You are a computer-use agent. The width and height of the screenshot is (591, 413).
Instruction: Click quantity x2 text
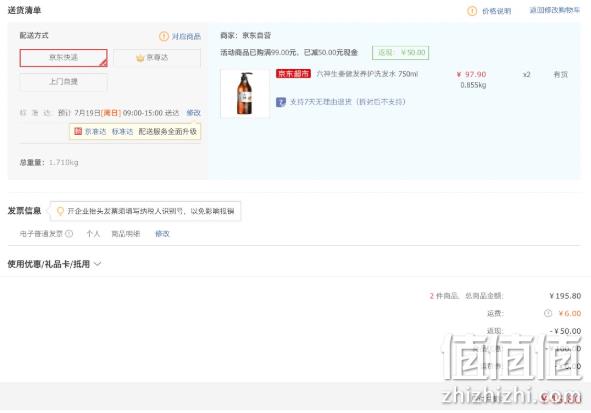526,75
